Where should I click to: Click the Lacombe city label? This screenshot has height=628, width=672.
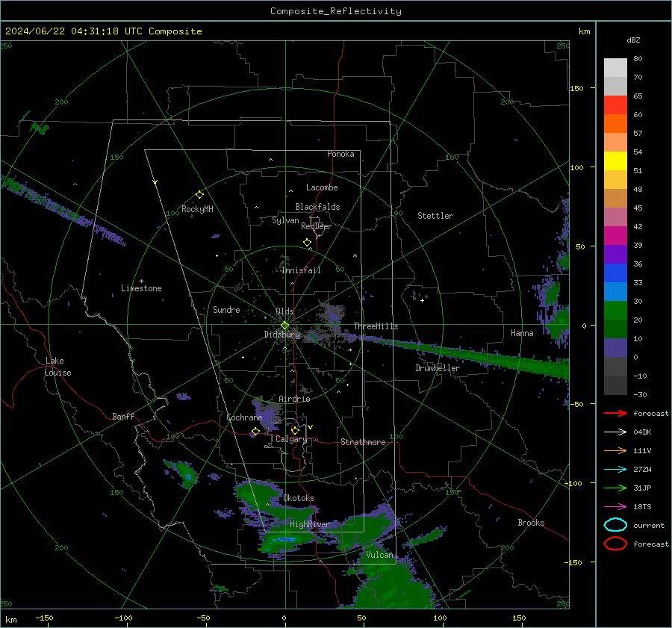322,187
